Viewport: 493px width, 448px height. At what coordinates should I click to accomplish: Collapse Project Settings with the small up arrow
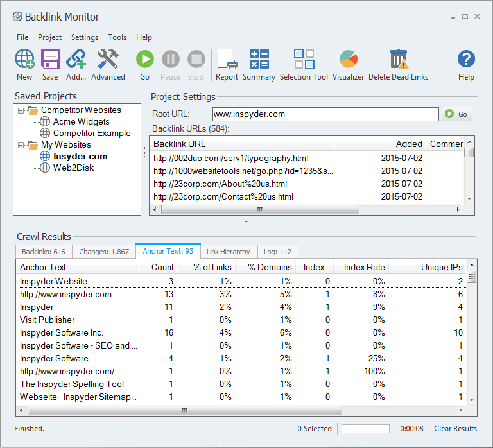pyautogui.click(x=246, y=221)
